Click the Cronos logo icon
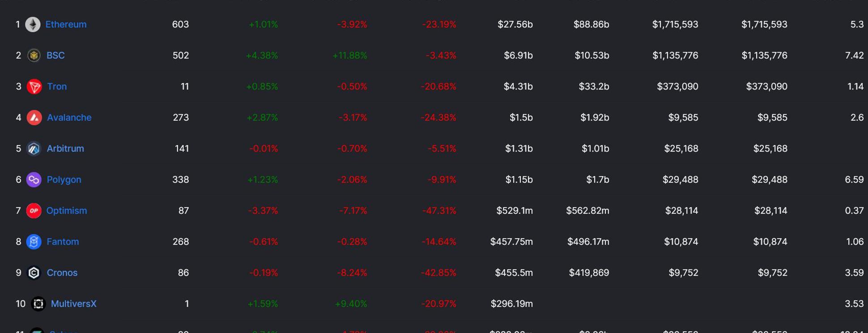The height and width of the screenshot is (333, 868). (x=34, y=273)
